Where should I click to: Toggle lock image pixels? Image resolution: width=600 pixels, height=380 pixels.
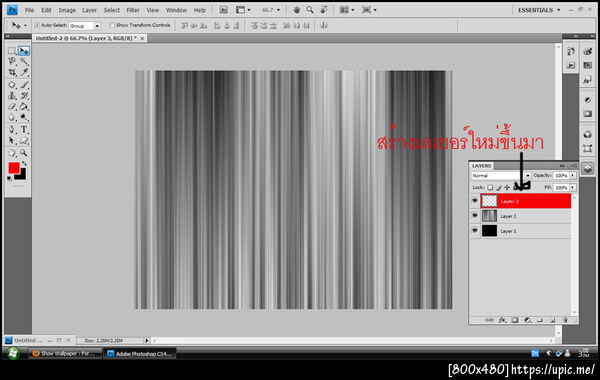tap(499, 188)
